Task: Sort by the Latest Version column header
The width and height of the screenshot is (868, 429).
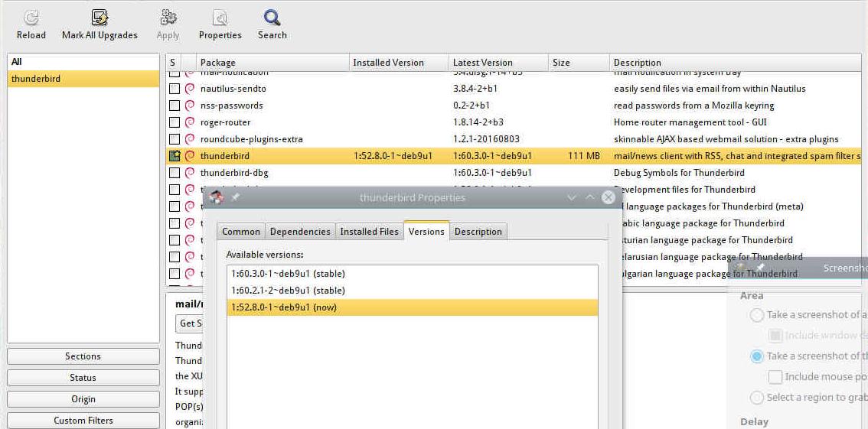Action: coord(499,63)
